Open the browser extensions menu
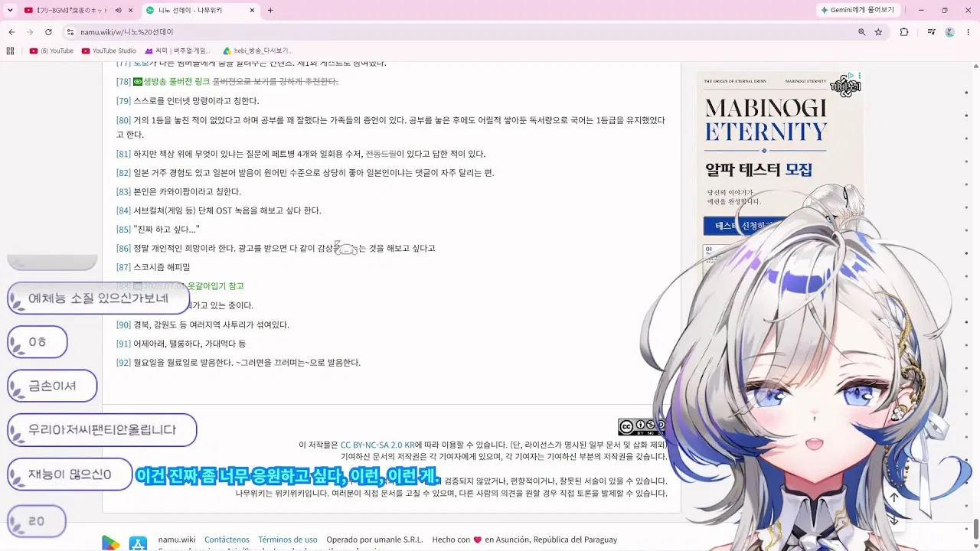 pos(904,32)
